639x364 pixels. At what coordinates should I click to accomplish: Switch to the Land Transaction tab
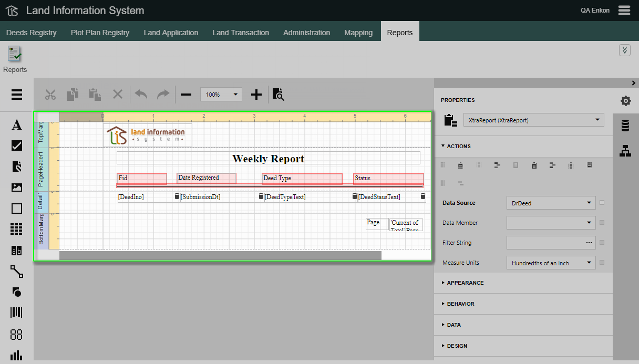pyautogui.click(x=241, y=33)
